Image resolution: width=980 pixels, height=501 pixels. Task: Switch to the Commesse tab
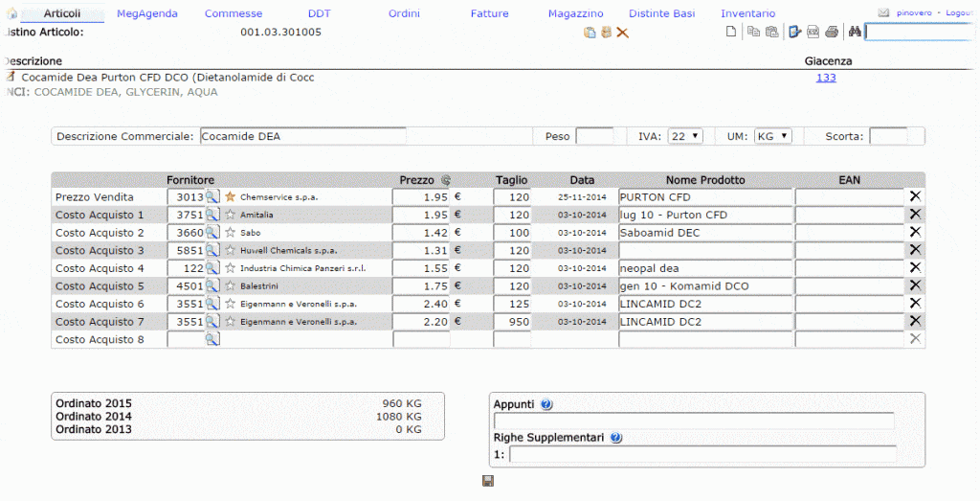[x=234, y=13]
